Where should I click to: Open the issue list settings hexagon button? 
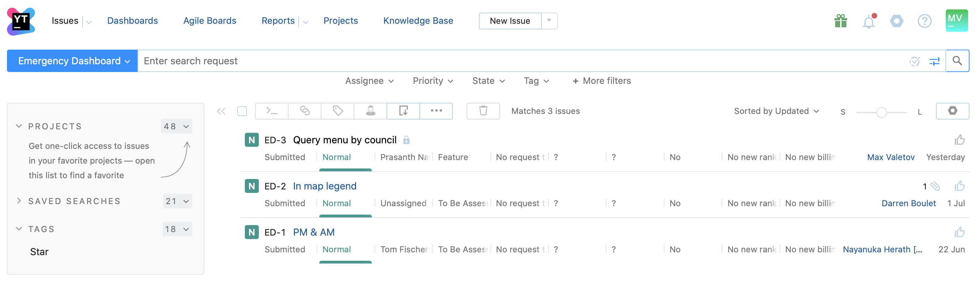[952, 111]
